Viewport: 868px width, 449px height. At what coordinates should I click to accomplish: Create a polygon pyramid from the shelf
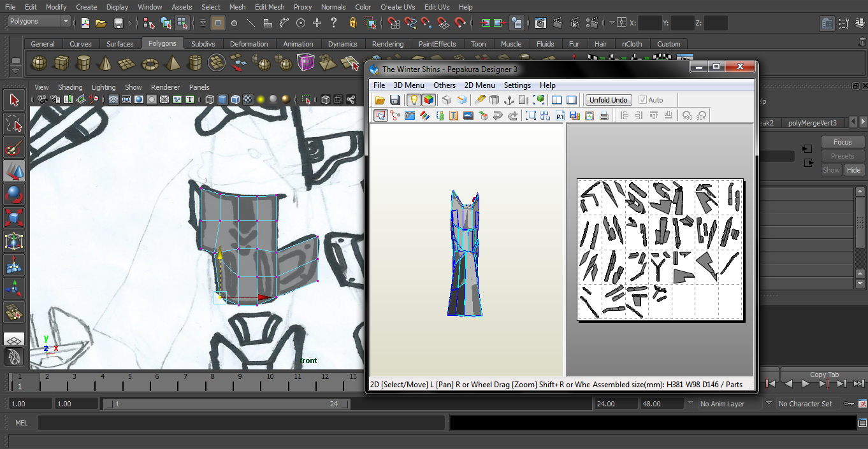point(172,62)
